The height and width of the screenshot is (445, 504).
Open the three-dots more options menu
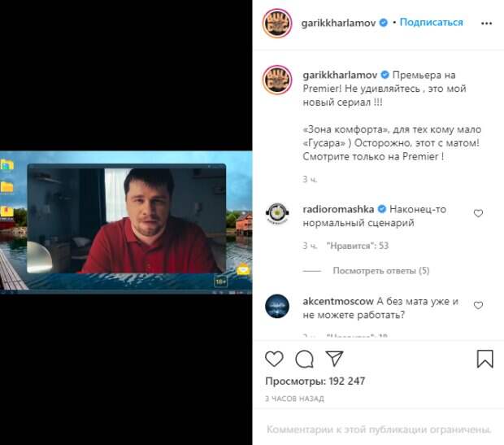[486, 23]
